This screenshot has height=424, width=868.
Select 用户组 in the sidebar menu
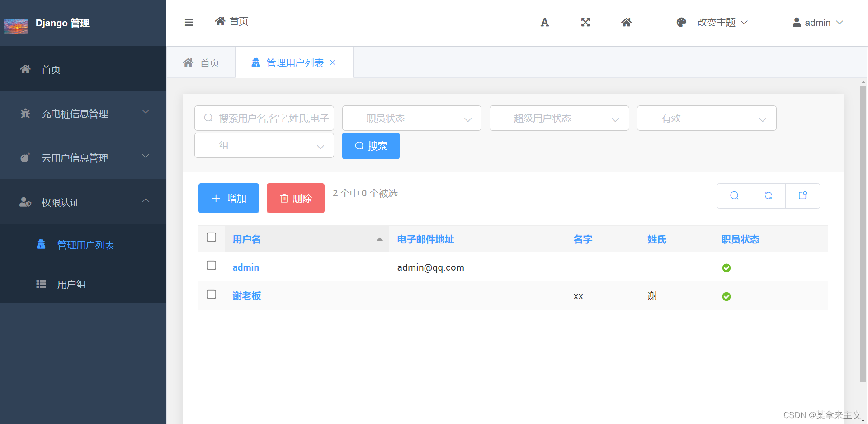click(72, 284)
